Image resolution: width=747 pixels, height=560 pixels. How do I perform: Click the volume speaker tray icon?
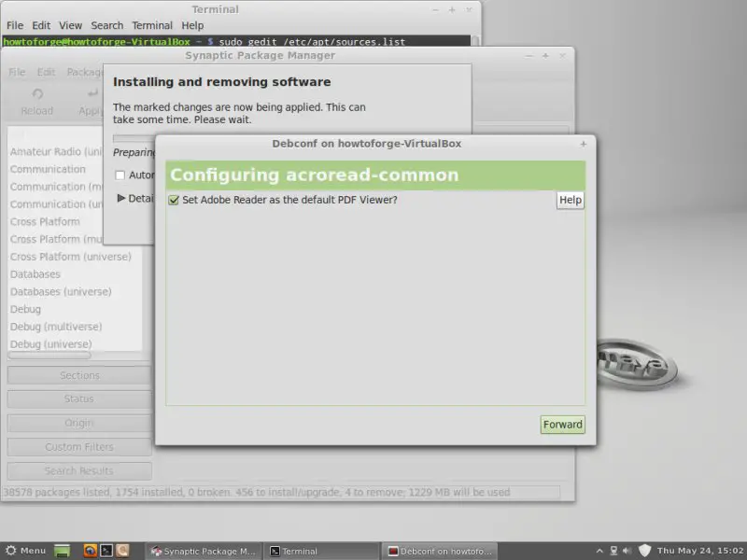coord(627,551)
